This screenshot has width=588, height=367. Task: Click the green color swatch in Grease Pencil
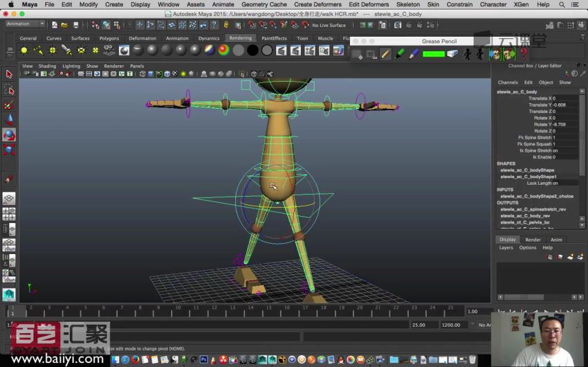[433, 55]
